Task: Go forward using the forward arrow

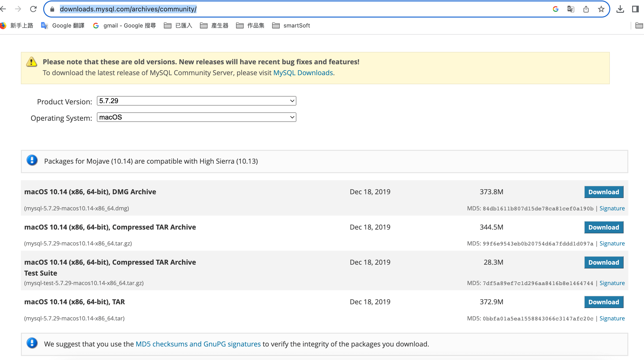Action: click(18, 9)
